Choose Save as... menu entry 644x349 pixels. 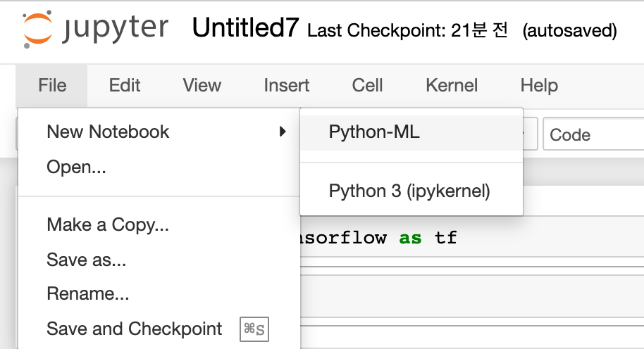[x=159, y=260]
